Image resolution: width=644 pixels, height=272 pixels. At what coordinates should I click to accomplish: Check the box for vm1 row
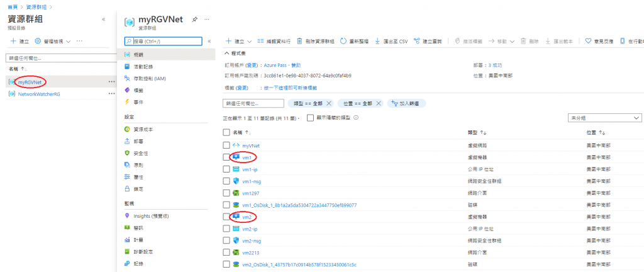click(226, 157)
